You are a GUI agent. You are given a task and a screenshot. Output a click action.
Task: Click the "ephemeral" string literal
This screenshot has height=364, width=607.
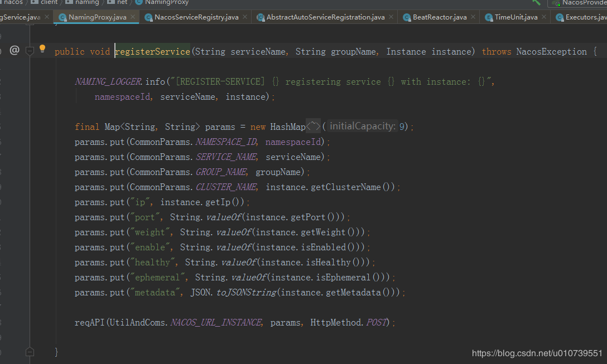[157, 278]
